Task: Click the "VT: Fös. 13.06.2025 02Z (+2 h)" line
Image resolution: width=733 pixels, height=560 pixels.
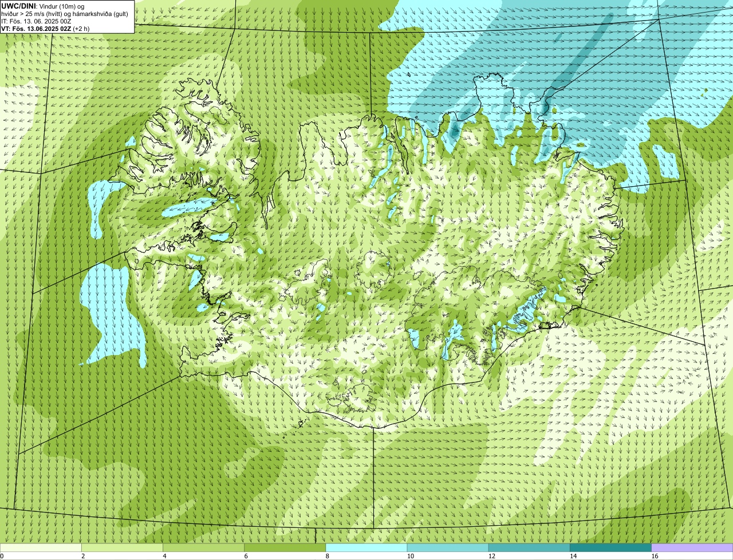Action: 46,29
